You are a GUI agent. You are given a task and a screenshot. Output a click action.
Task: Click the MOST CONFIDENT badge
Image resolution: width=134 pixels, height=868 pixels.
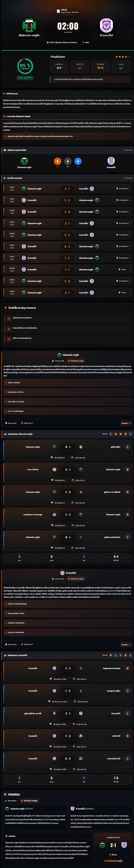25,78
